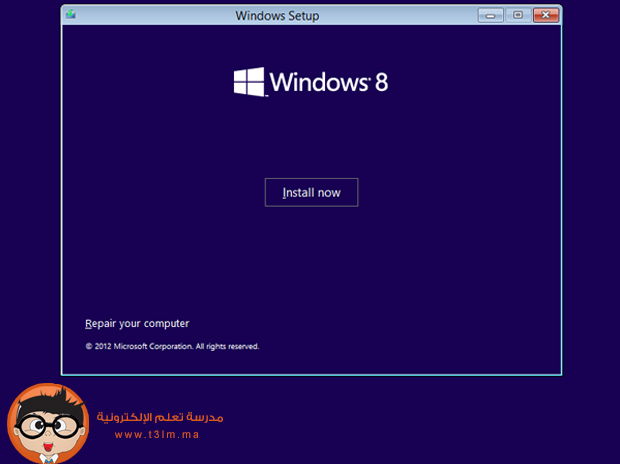Open Repair your computer link
The image size is (620, 464).
tap(137, 324)
